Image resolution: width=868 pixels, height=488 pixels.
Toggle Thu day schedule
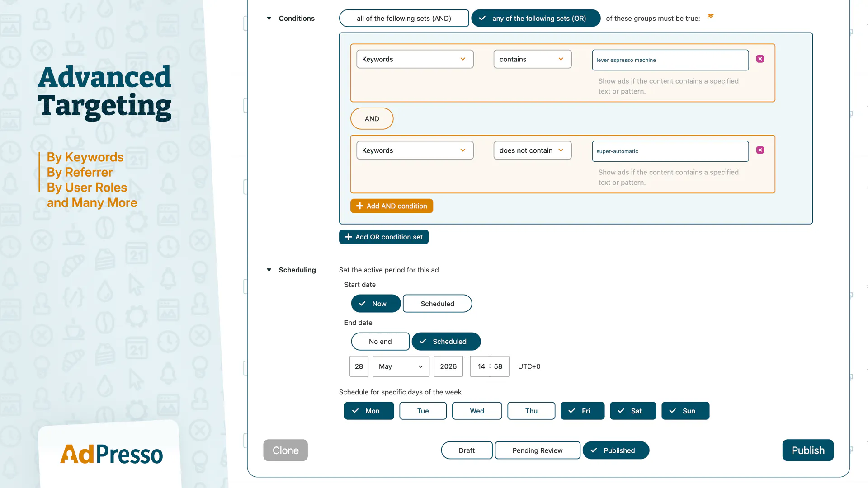531,411
